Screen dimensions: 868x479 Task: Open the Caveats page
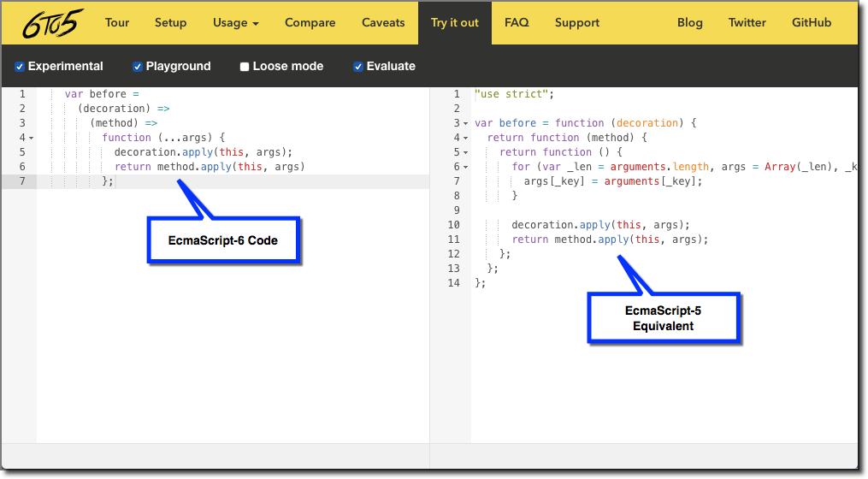383,23
